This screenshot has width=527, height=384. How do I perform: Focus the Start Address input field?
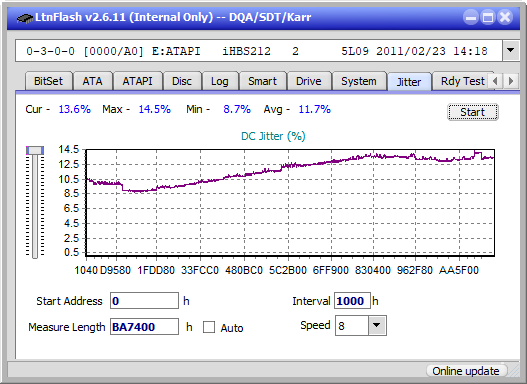click(x=145, y=301)
